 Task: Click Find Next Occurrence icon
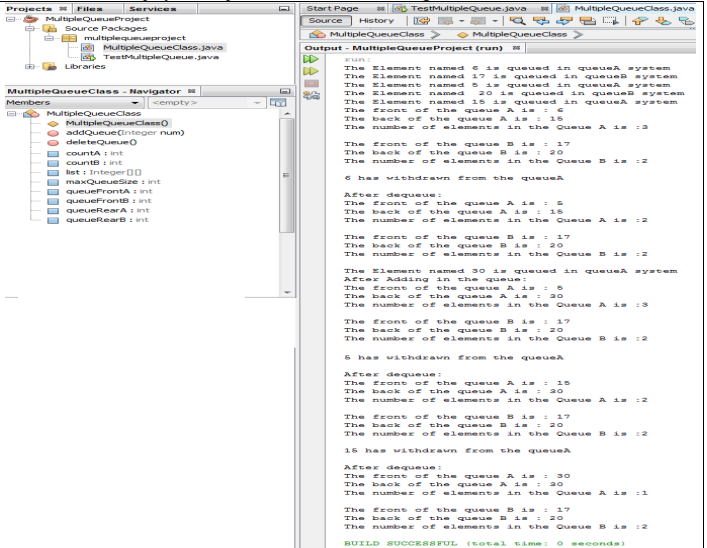[564, 21]
